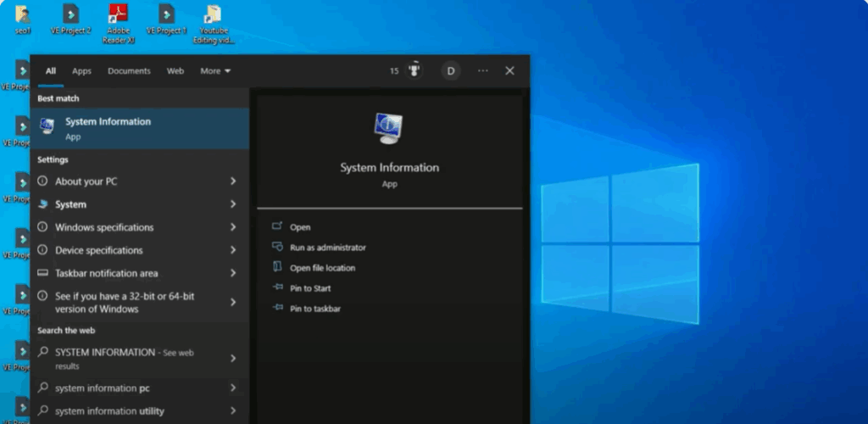Expand the Taskbar notification area chevron
The image size is (868, 424).
(233, 273)
